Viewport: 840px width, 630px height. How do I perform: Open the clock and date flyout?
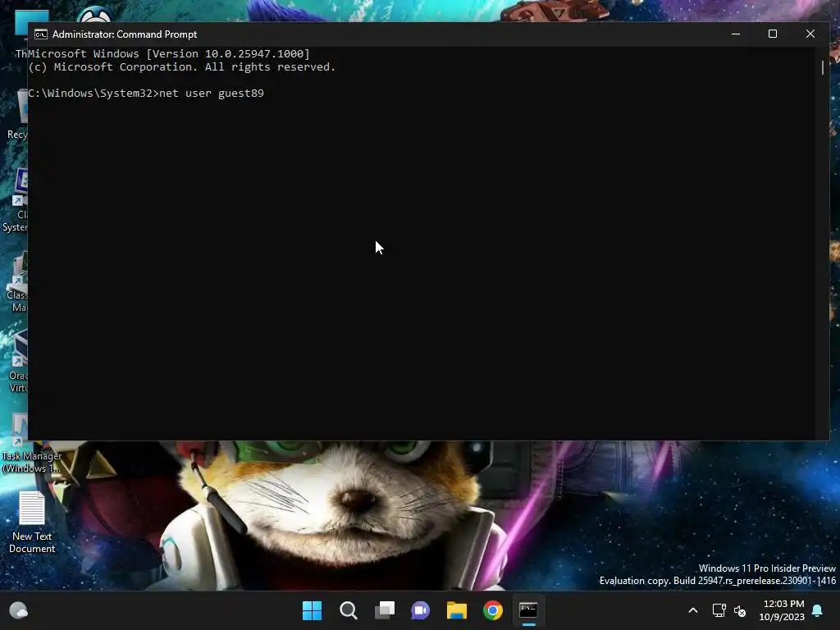(782, 610)
